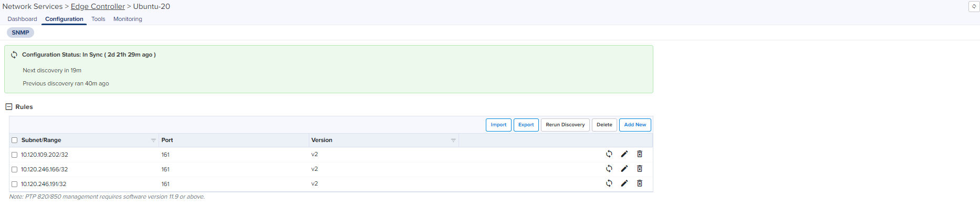The height and width of the screenshot is (207, 980).
Task: Click the configuration sync status icon
Action: coord(14,55)
